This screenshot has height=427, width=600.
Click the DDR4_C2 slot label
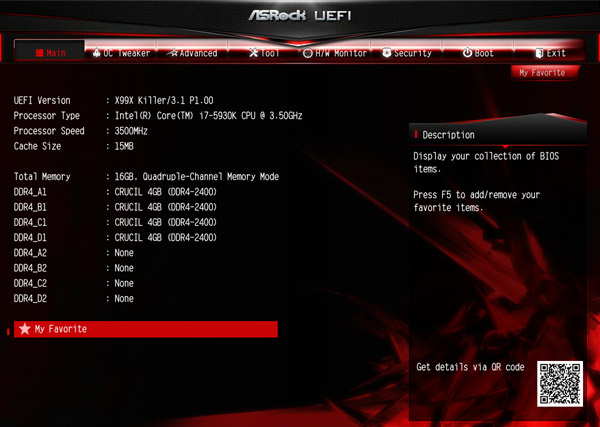(30, 284)
